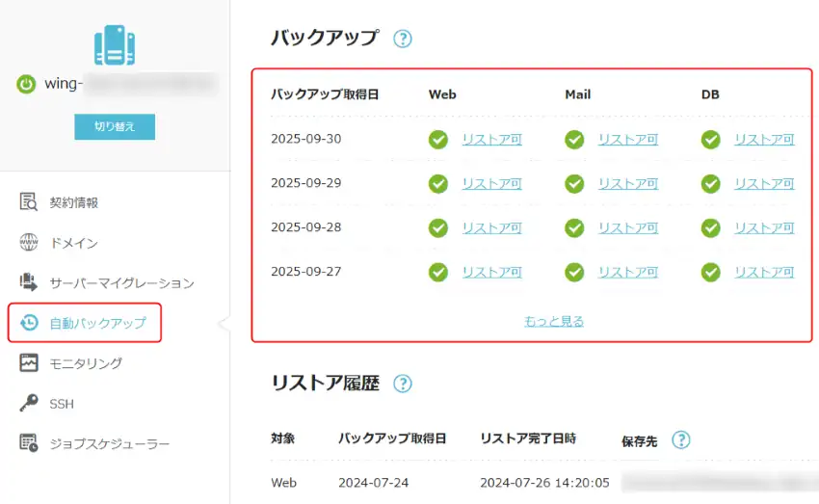The width and height of the screenshot is (819, 504).
Task: Expand backup list with もっと見る
Action: tap(554, 321)
